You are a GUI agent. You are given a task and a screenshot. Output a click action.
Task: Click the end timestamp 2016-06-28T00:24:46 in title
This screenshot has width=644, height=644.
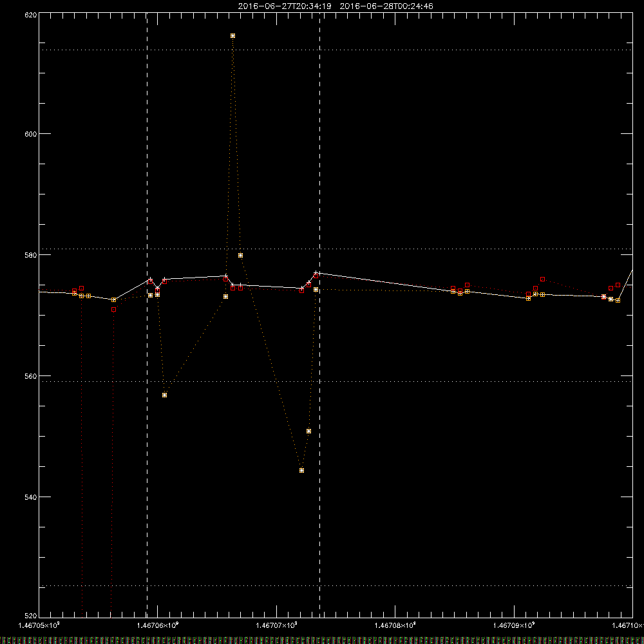(386, 6)
